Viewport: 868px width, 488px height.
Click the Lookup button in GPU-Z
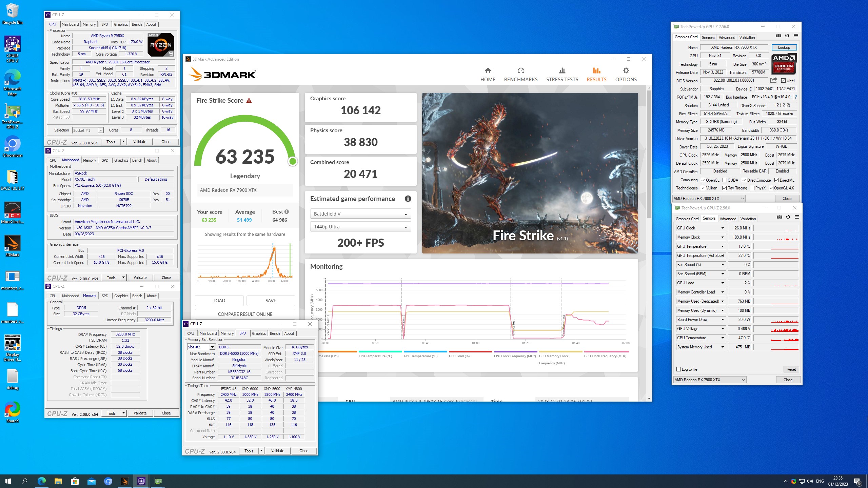(784, 47)
